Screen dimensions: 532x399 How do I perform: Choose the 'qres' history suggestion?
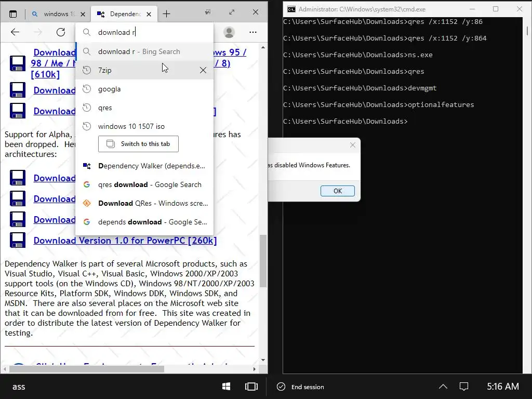tap(144, 108)
